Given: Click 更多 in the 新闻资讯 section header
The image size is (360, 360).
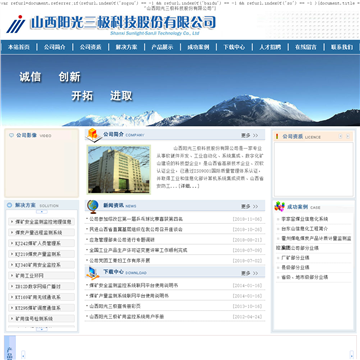Looking at the screenshot, I should [250, 207].
